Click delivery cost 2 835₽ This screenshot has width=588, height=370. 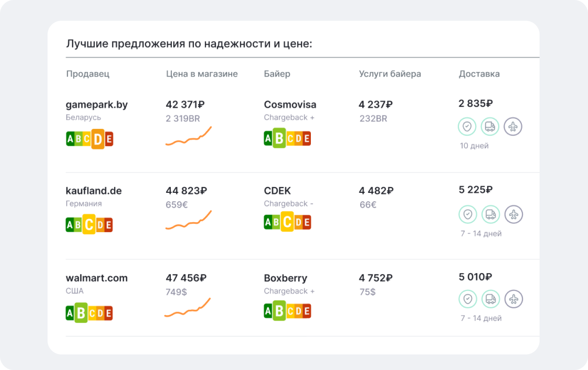pos(476,103)
